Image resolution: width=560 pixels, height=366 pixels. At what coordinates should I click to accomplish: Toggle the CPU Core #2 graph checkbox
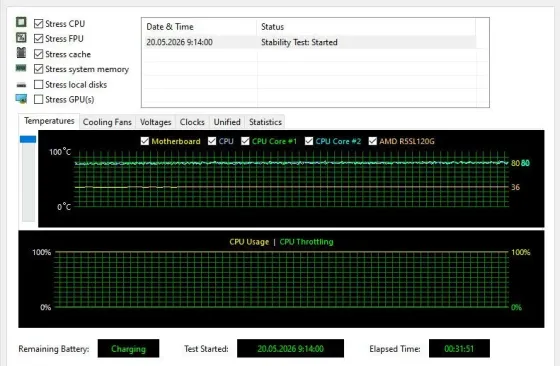(x=309, y=141)
